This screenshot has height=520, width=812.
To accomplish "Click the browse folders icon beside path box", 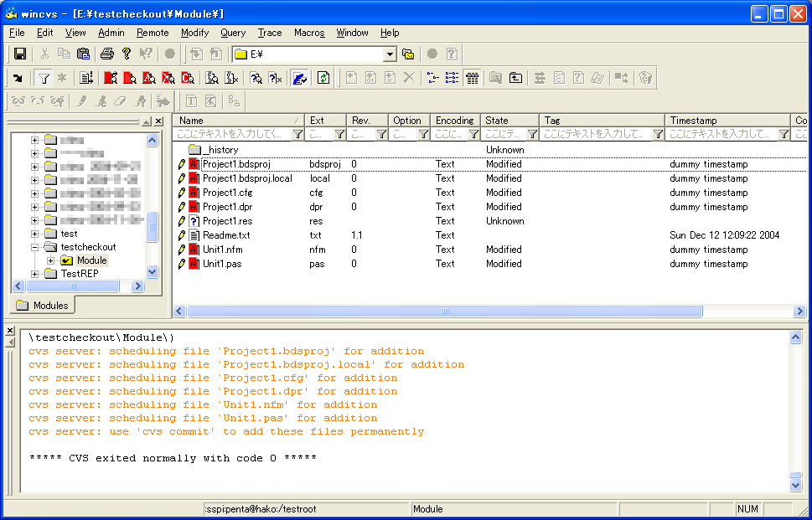I will coord(408,54).
